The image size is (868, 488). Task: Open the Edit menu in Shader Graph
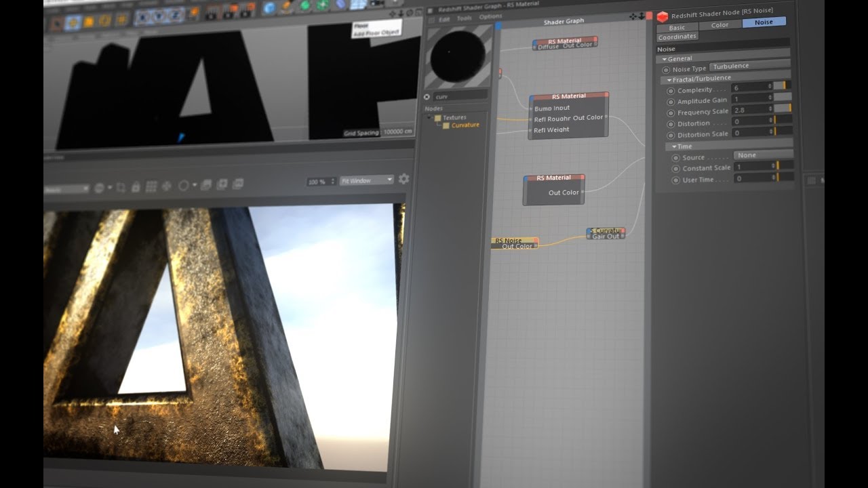(444, 19)
